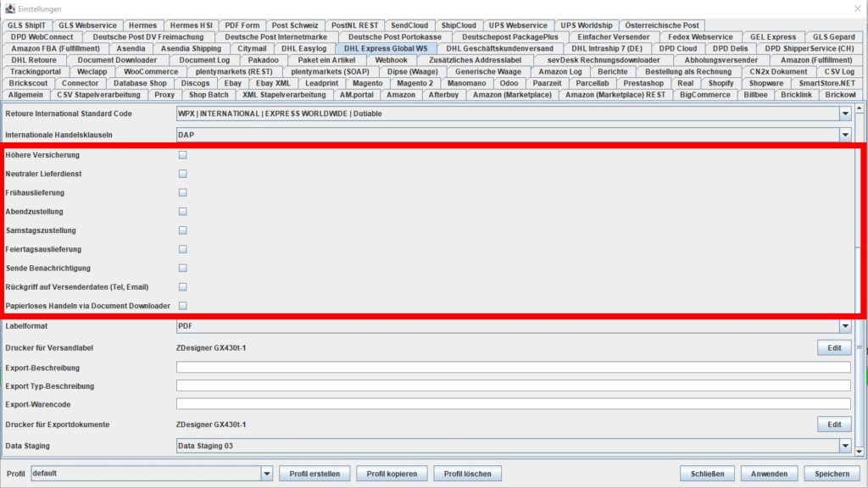Switch to the Allgemein tab
The width and height of the screenshot is (868, 488).
25,95
